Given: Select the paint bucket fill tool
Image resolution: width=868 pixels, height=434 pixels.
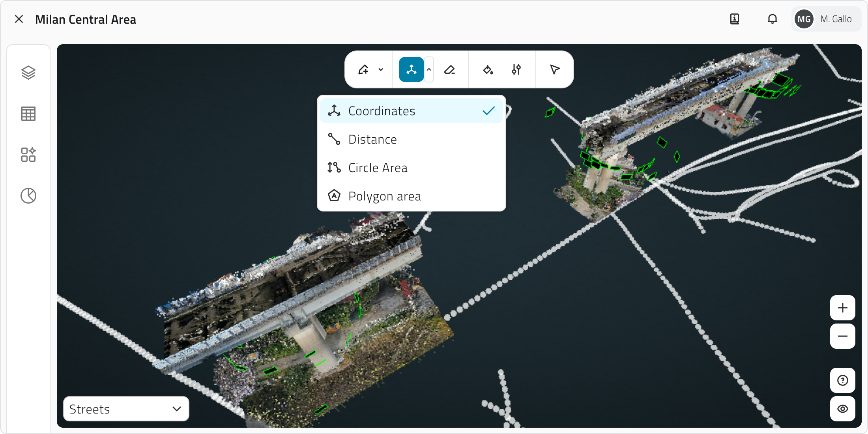Looking at the screenshot, I should (x=488, y=70).
